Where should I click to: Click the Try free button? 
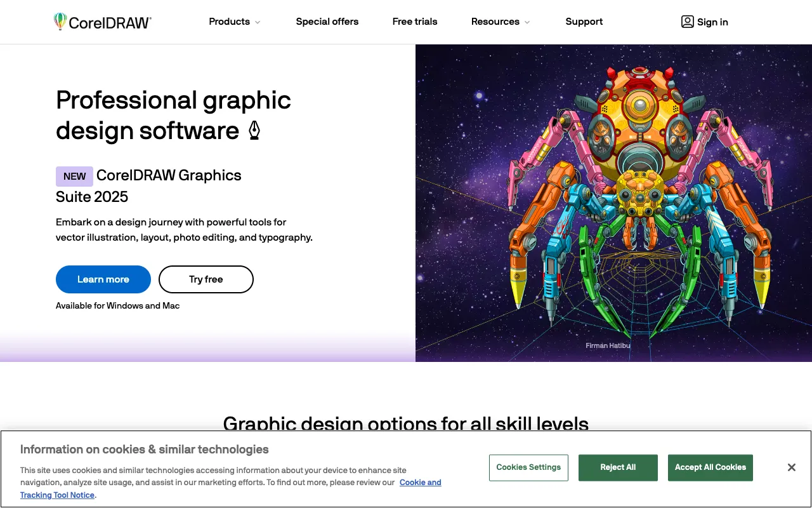coord(206,279)
